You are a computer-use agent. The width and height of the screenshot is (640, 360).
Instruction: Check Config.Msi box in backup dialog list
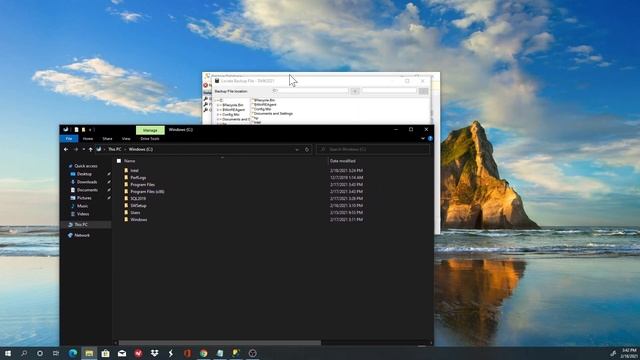[252, 109]
